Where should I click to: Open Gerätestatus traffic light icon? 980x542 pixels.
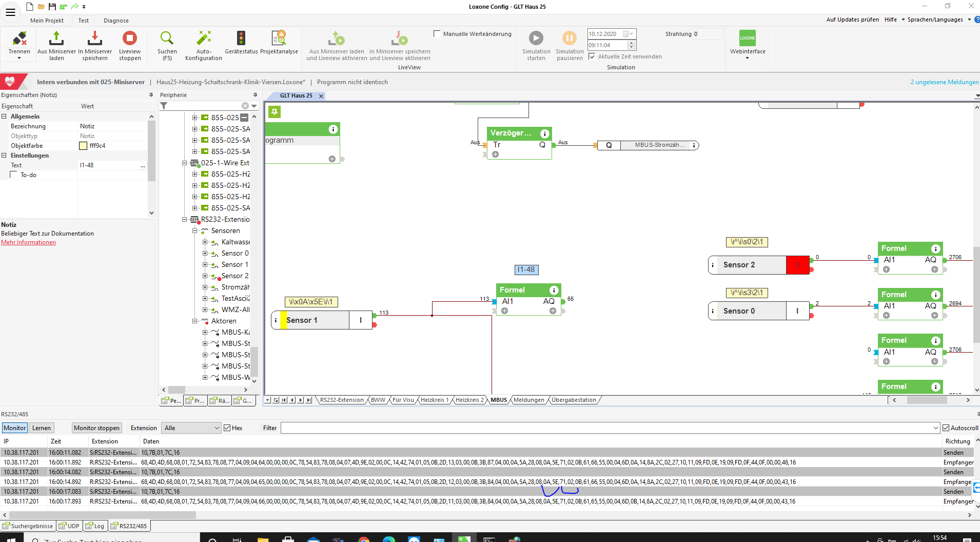[x=241, y=39]
